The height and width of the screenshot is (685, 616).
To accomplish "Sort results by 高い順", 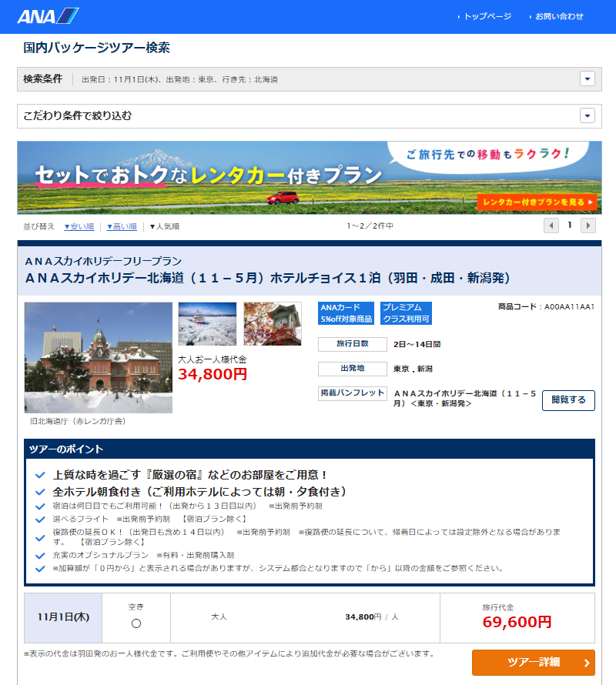I will 122,226.
